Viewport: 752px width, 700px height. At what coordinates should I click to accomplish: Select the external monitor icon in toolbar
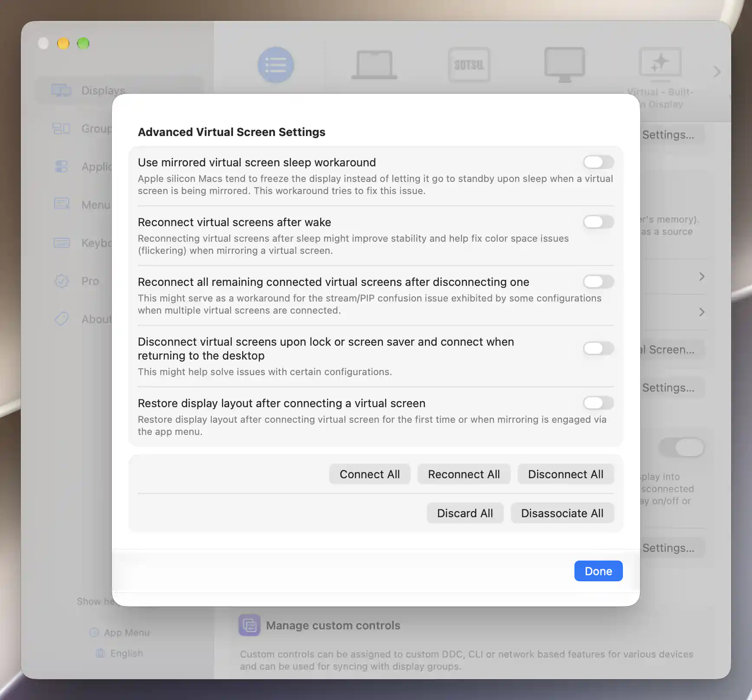564,65
